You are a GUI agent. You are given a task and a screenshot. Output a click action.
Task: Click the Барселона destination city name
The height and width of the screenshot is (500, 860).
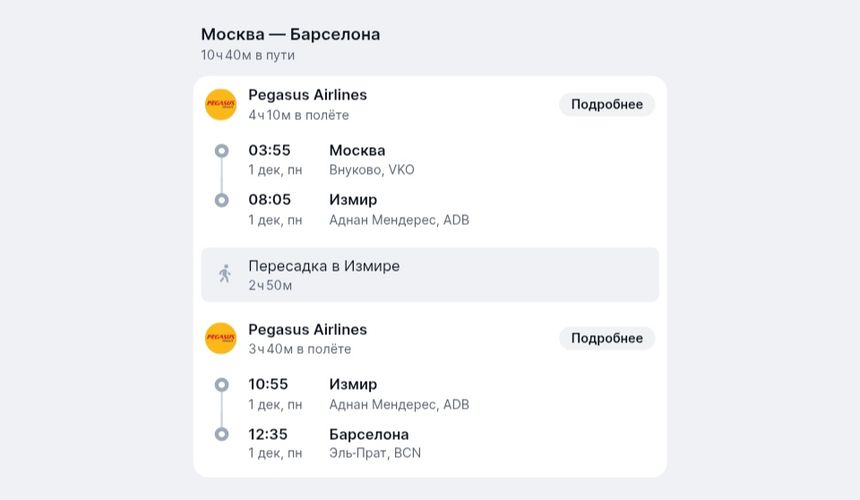[368, 434]
